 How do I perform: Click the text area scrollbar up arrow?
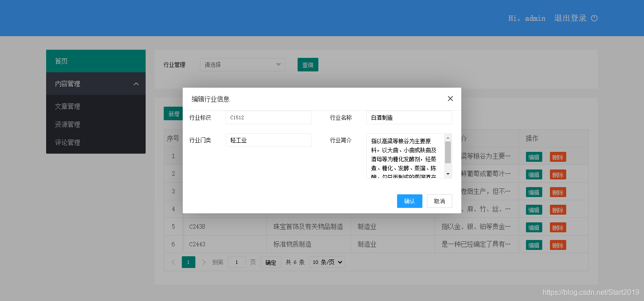pos(448,137)
